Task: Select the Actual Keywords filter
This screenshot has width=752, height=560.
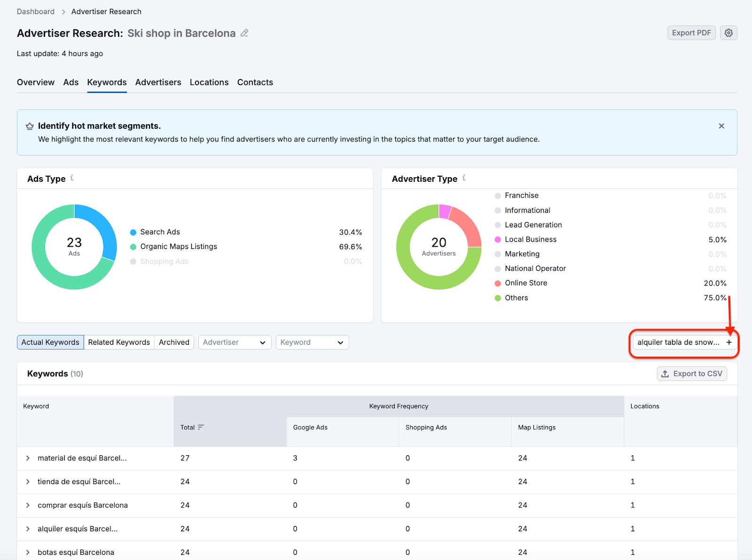Action: pyautogui.click(x=50, y=342)
